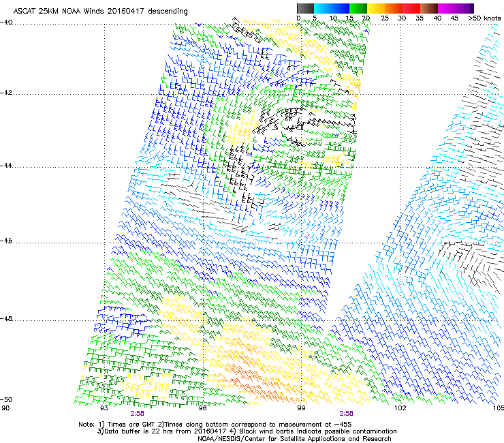Click the green 15-20 knots legend swatch
504x443 pixels.
(x=358, y=8)
